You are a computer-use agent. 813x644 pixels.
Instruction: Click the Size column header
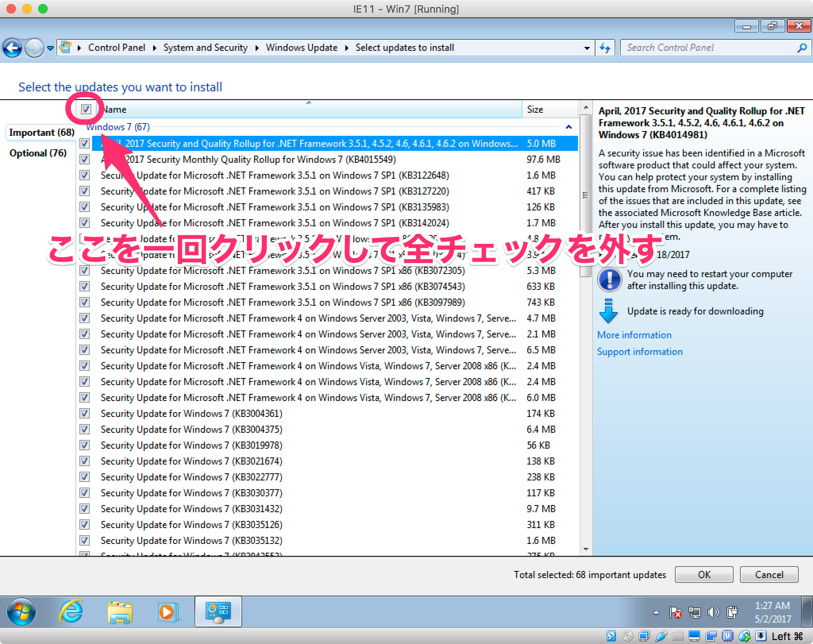coord(550,109)
